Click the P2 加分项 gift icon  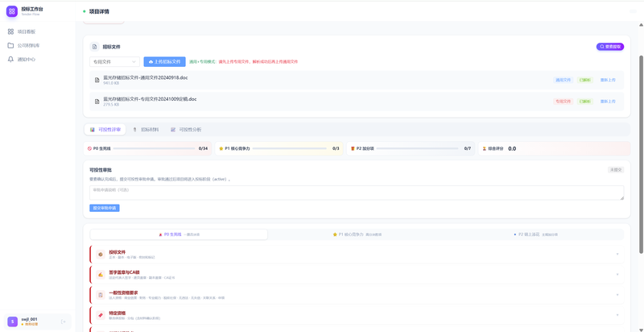(x=353, y=148)
